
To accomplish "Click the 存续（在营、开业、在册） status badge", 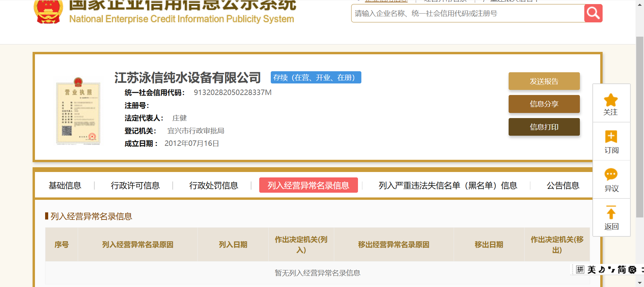I will 316,77.
